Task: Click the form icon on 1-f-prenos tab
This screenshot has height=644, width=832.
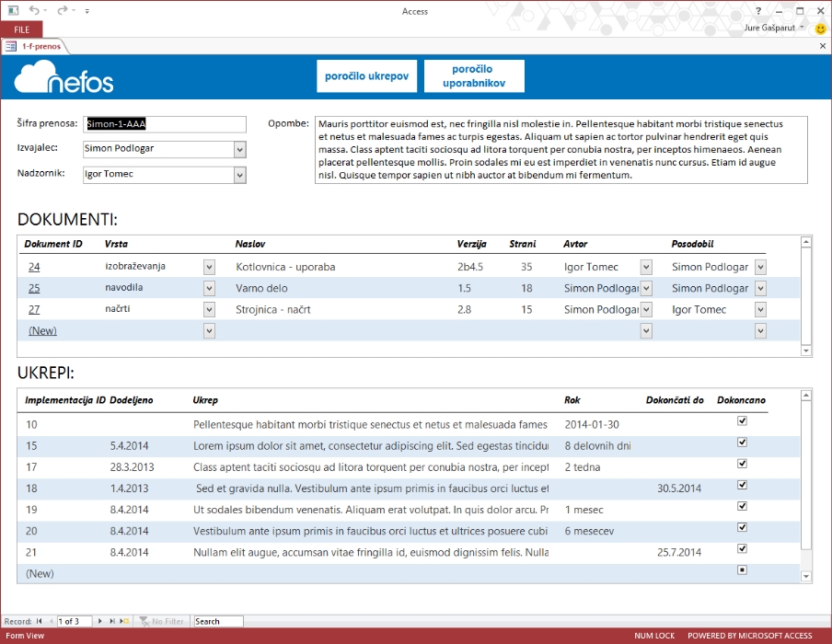Action: pos(11,46)
